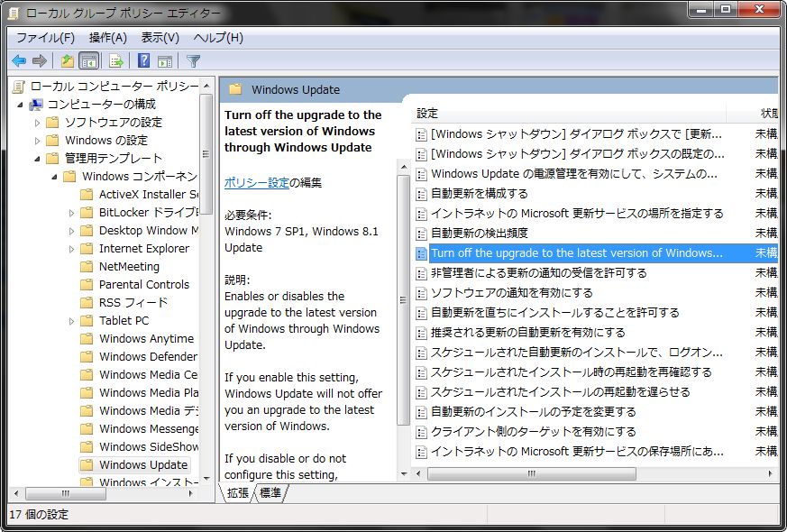Select 非管理者による更新の通知の受信を許可する
This screenshot has height=532, width=787.
[x=538, y=273]
